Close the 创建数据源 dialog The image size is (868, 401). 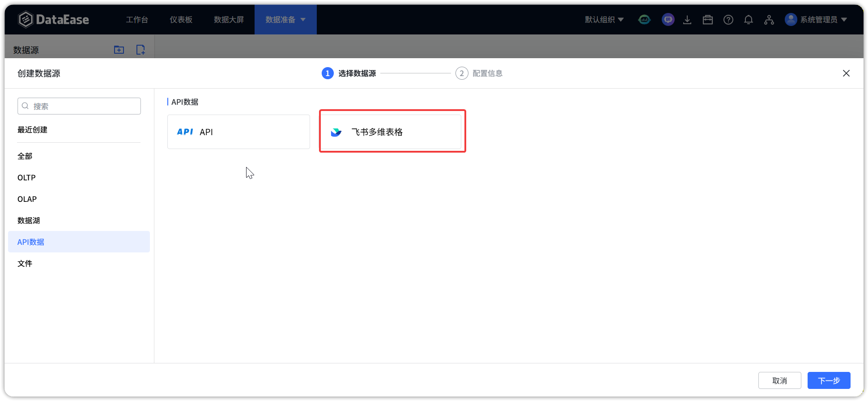(x=846, y=73)
